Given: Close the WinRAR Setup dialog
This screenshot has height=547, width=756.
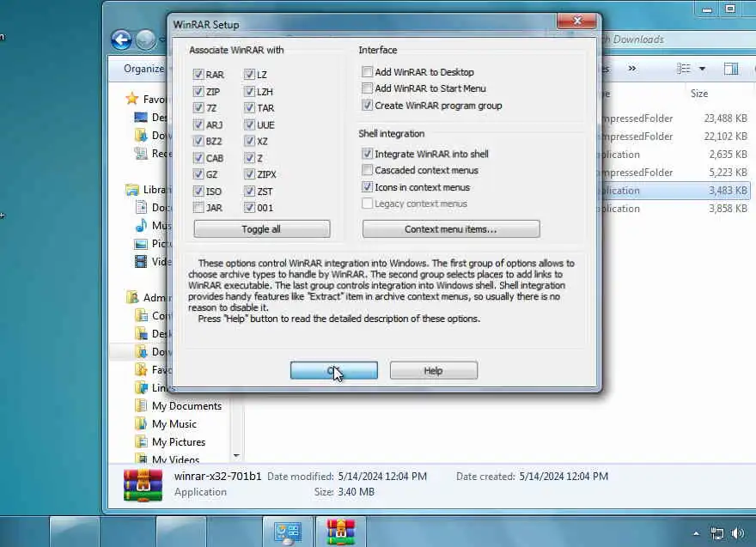Looking at the screenshot, I should (576, 21).
